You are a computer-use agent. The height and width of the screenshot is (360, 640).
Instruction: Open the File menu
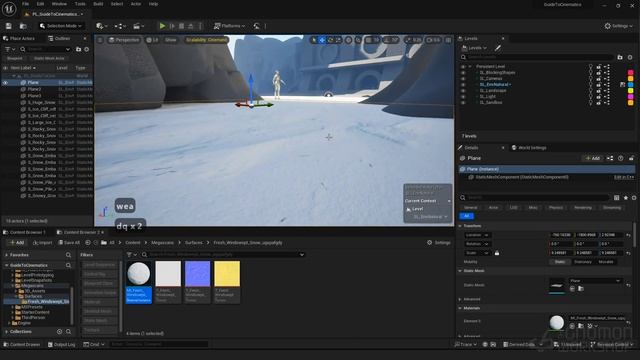(25, 4)
